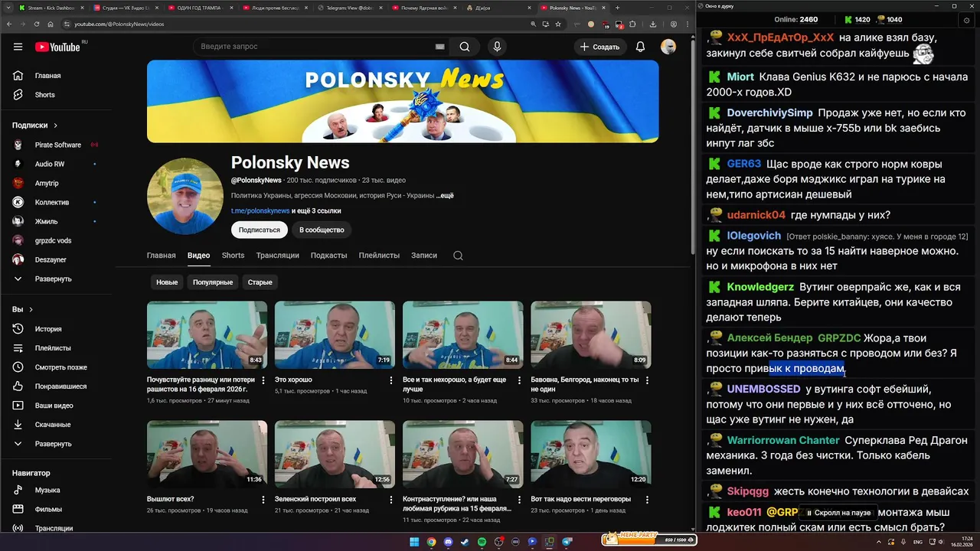This screenshot has height=551, width=980.
Task: Open the account avatar menu
Action: (x=668, y=47)
